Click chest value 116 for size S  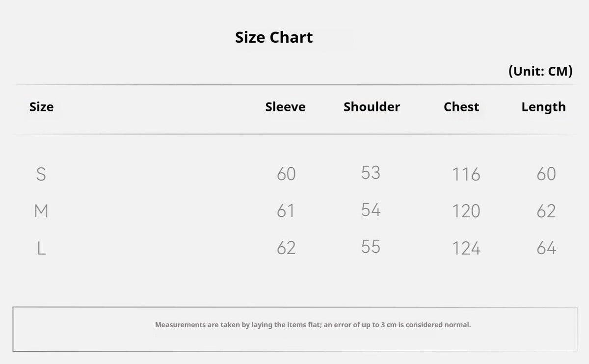(466, 174)
